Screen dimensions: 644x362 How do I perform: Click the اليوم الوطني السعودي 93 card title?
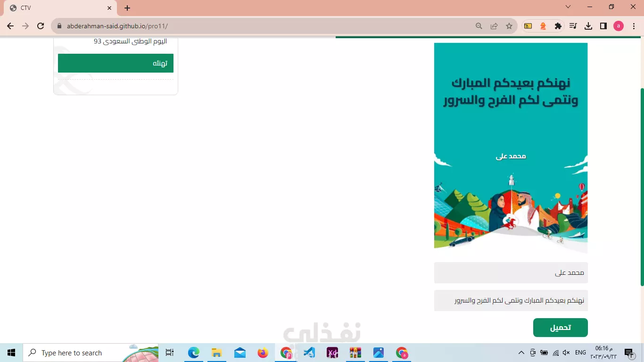(130, 41)
